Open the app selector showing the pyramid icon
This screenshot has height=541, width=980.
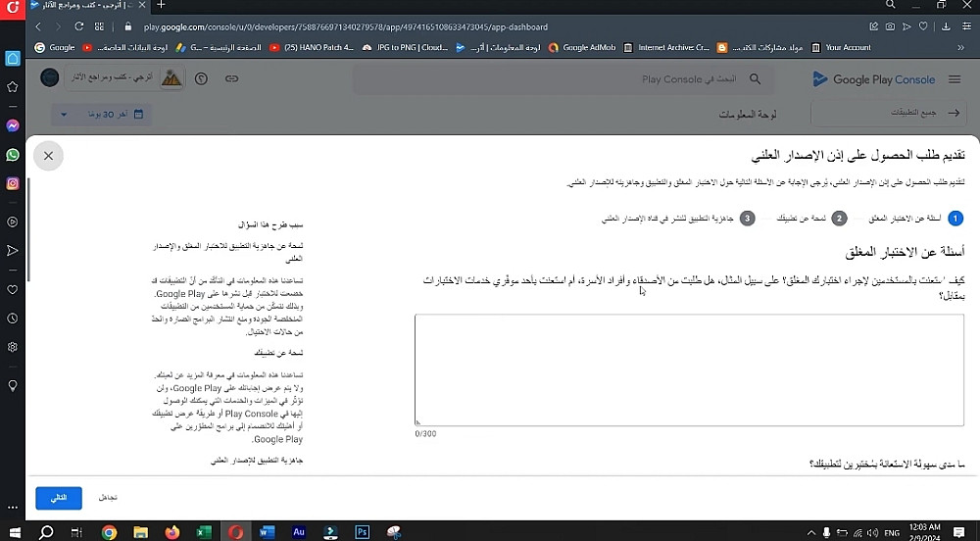[x=124, y=78]
